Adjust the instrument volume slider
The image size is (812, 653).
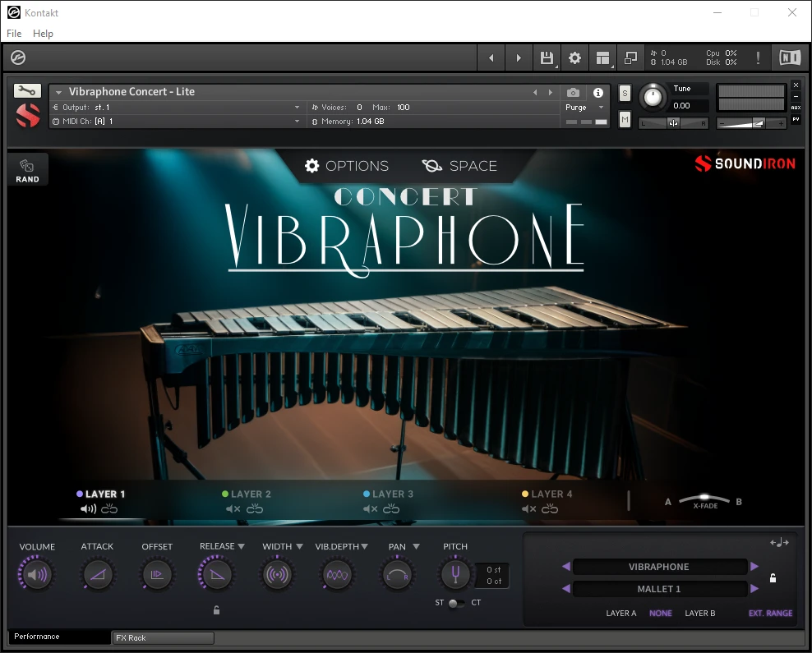(x=751, y=123)
